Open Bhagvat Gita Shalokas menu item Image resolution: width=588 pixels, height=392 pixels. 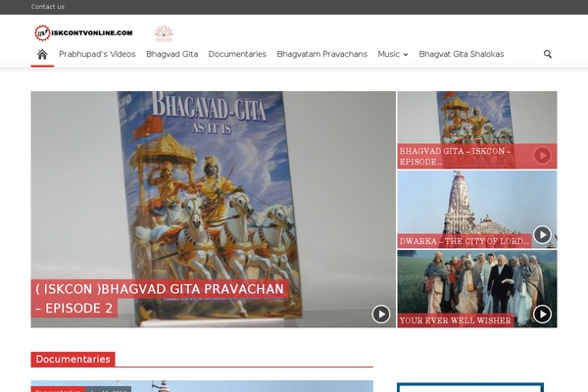click(462, 55)
